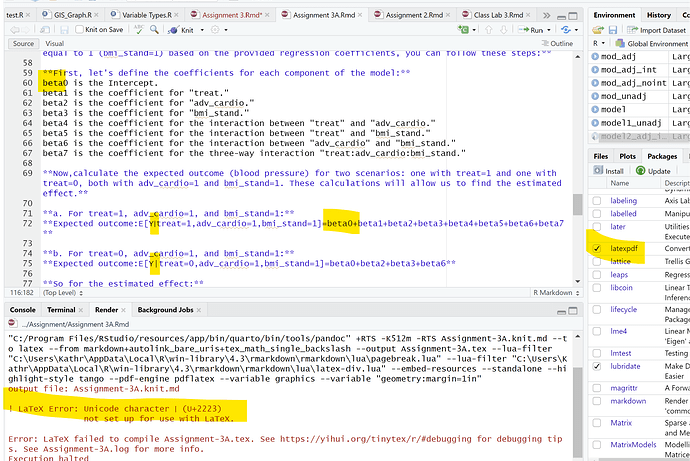
Task: Close the Terminal tab
Action: point(81,310)
